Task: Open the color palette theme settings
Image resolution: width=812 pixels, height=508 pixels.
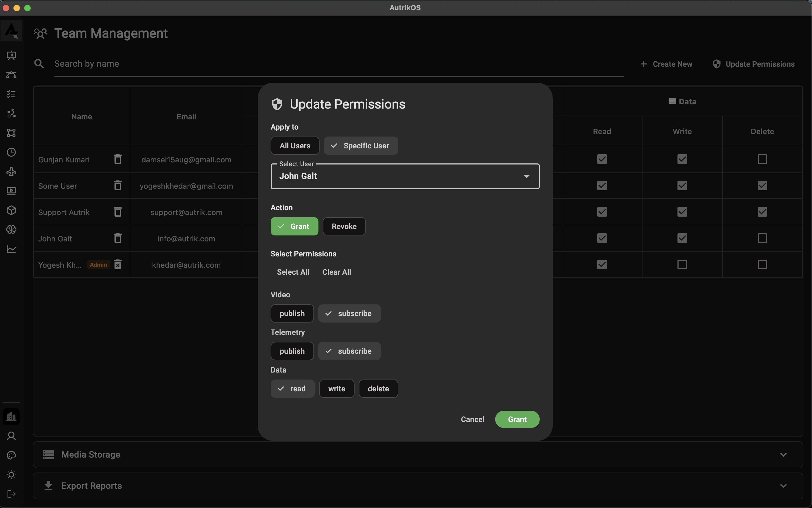Action: 11,455
